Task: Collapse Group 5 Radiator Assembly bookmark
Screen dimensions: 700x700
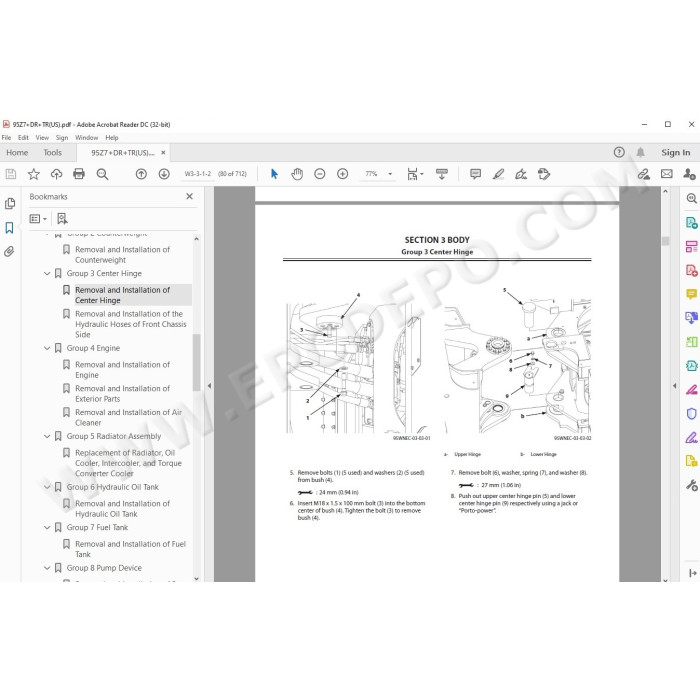Action: coord(47,436)
